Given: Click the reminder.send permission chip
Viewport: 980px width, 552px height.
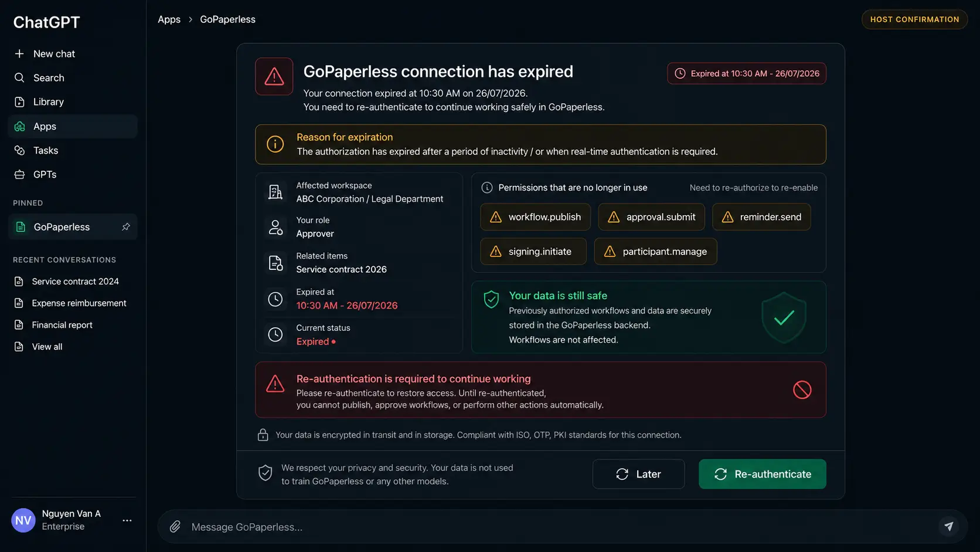Looking at the screenshot, I should click(761, 217).
